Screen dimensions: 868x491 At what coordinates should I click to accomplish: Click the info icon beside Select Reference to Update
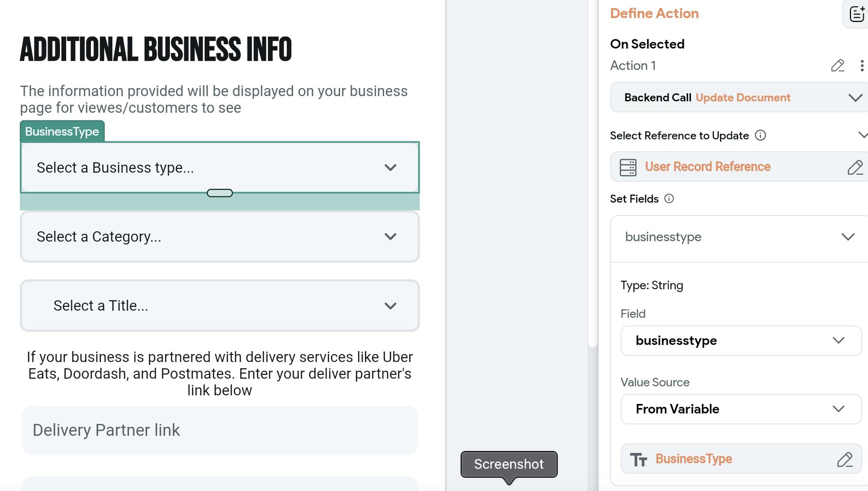760,136
